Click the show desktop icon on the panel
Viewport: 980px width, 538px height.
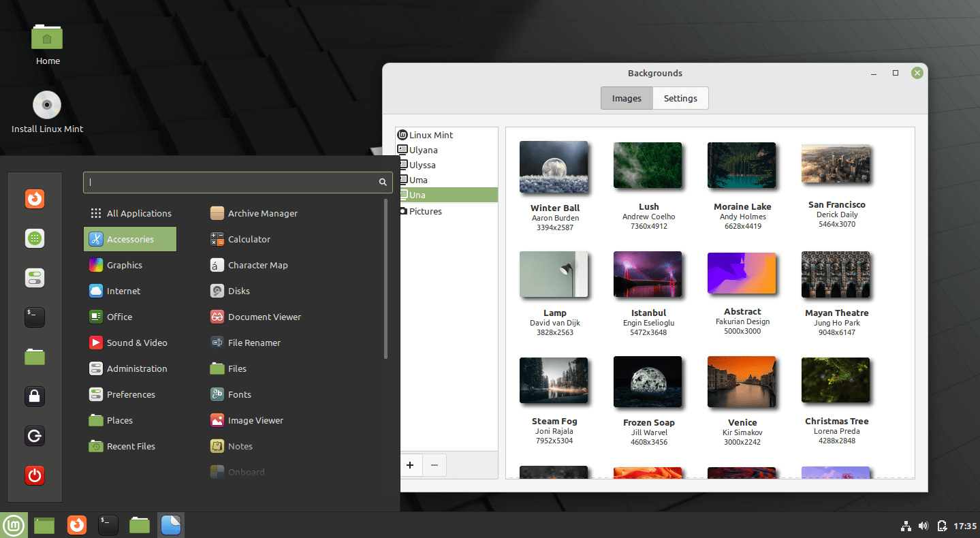click(x=44, y=525)
